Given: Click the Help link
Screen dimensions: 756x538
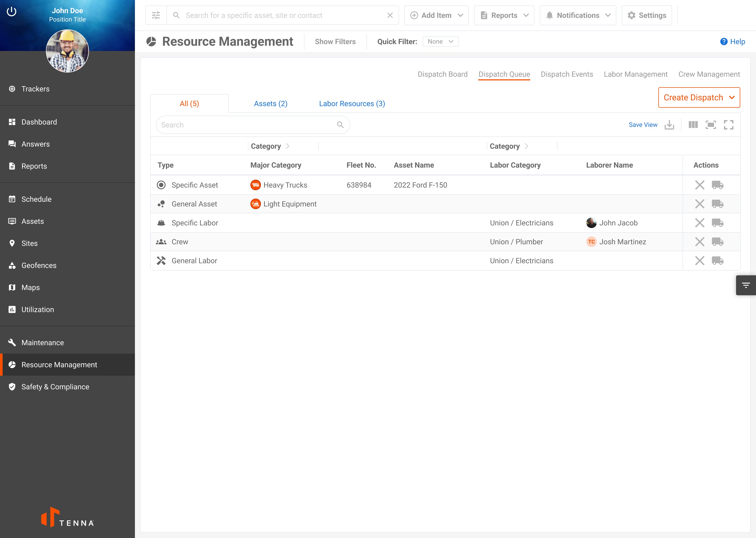Looking at the screenshot, I should (x=737, y=42).
